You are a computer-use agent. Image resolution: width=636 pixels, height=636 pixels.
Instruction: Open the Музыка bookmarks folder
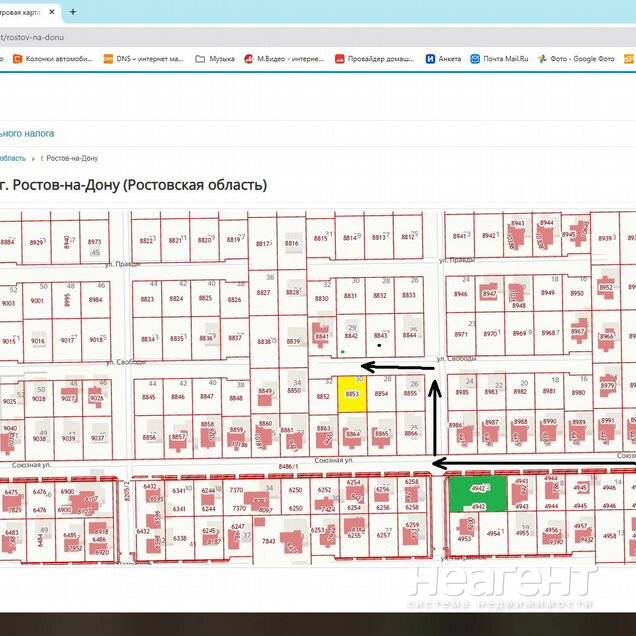click(x=215, y=59)
